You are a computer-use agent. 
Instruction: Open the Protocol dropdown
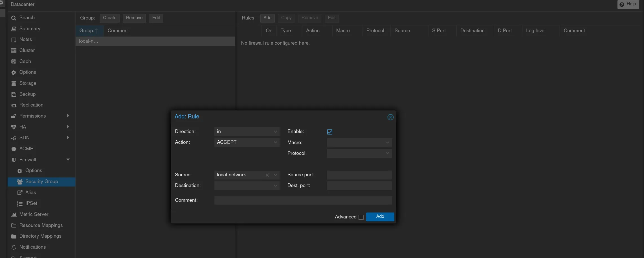pos(387,153)
